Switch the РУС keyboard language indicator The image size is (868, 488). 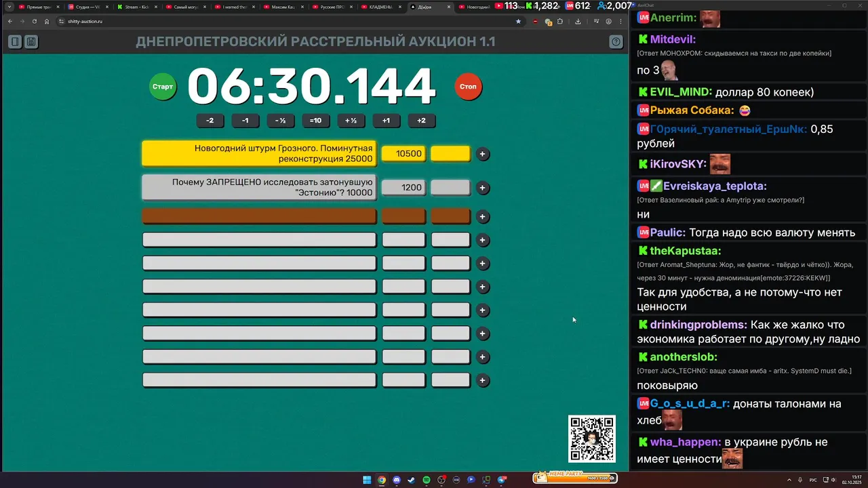point(813,480)
